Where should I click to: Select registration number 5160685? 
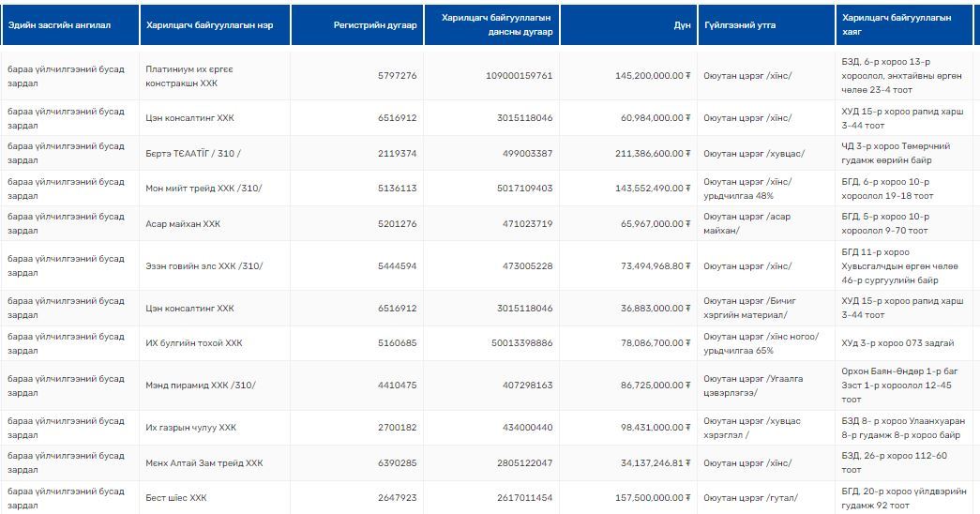(397, 343)
